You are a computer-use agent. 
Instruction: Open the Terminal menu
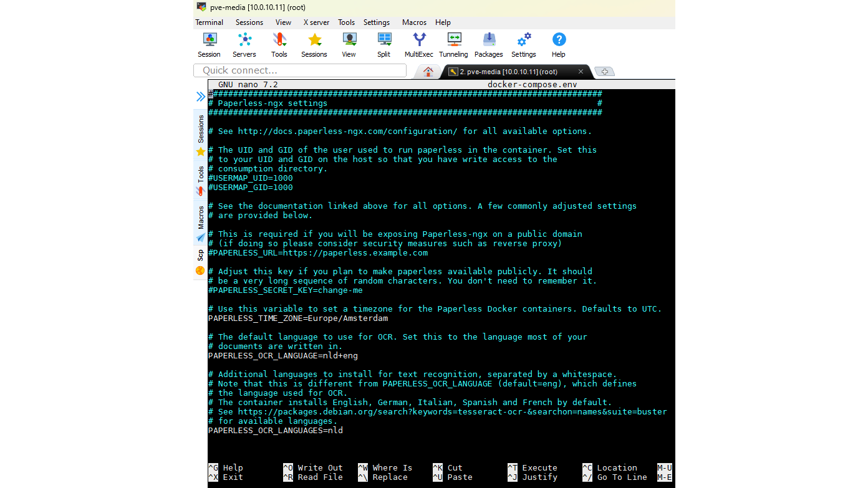click(x=209, y=22)
